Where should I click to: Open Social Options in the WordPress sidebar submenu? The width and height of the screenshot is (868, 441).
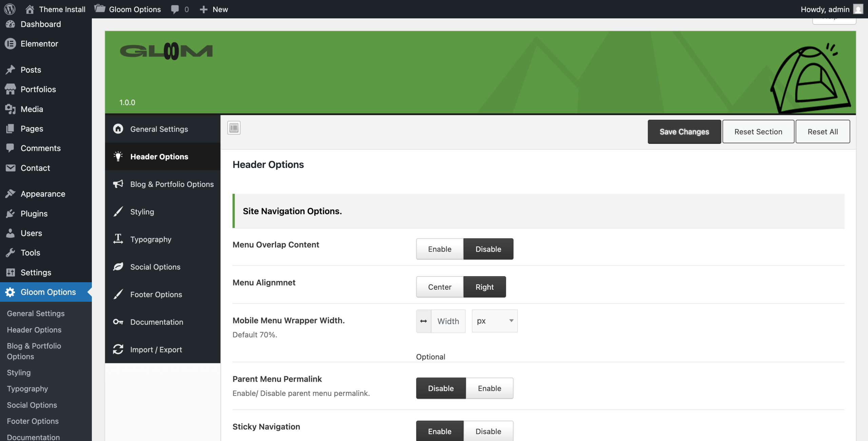[32, 405]
